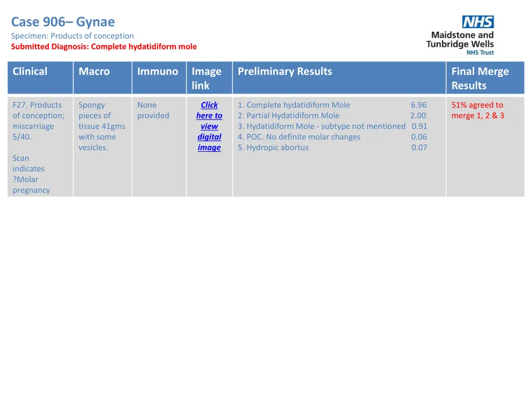The height and width of the screenshot is (399, 532).
Task: Select 'Scan indicates ?Molar pregnancy' text
Action: pyautogui.click(x=31, y=174)
